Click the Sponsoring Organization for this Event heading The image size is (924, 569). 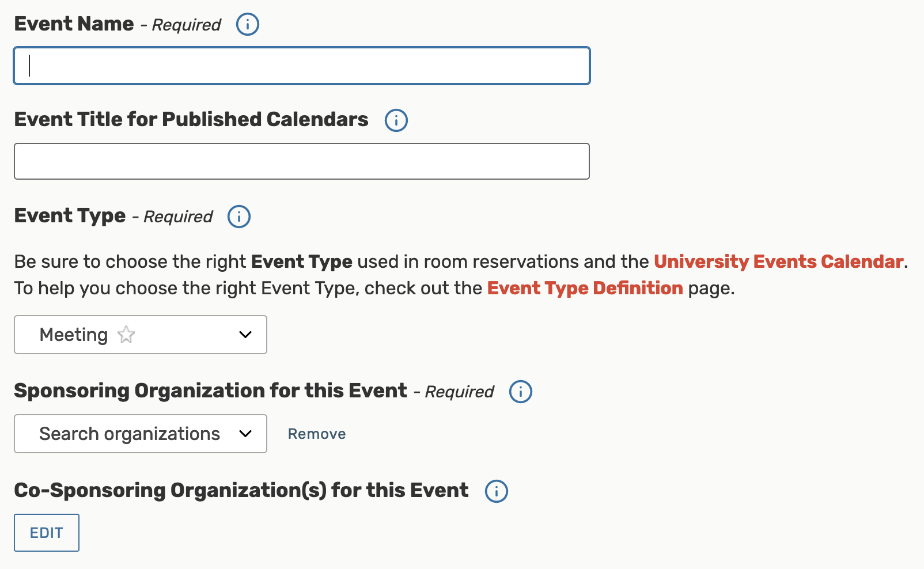[210, 391]
